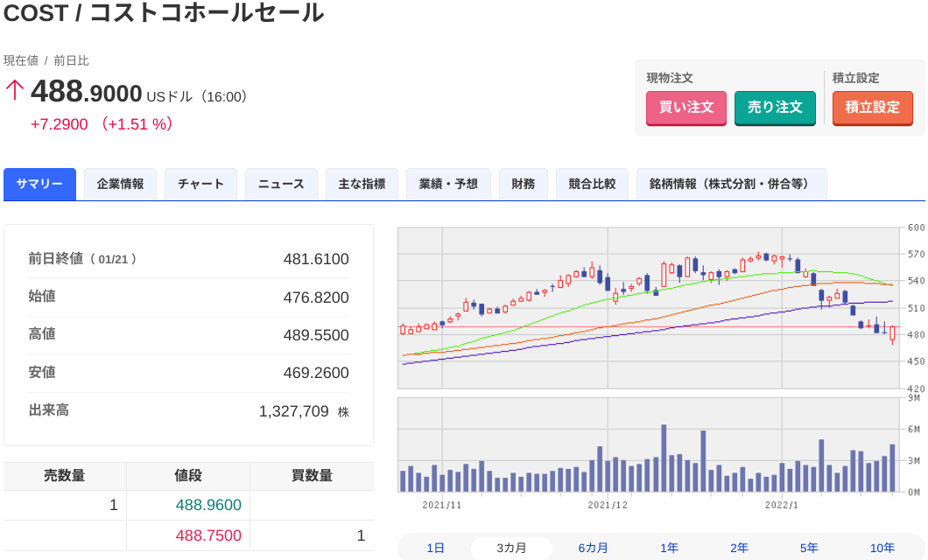Image resolution: width=928 pixels, height=560 pixels.
Task: Click the 出来高 value 1,327,709
Action: point(293,411)
